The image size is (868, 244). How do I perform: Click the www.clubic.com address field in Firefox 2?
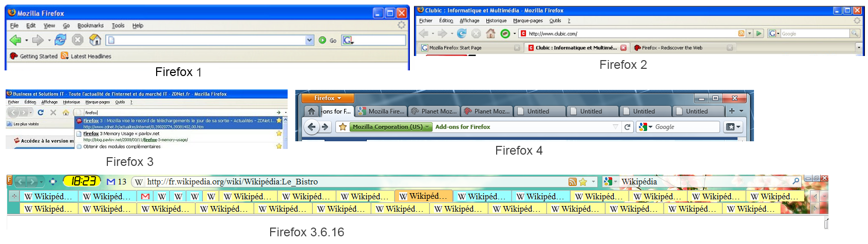click(632, 33)
